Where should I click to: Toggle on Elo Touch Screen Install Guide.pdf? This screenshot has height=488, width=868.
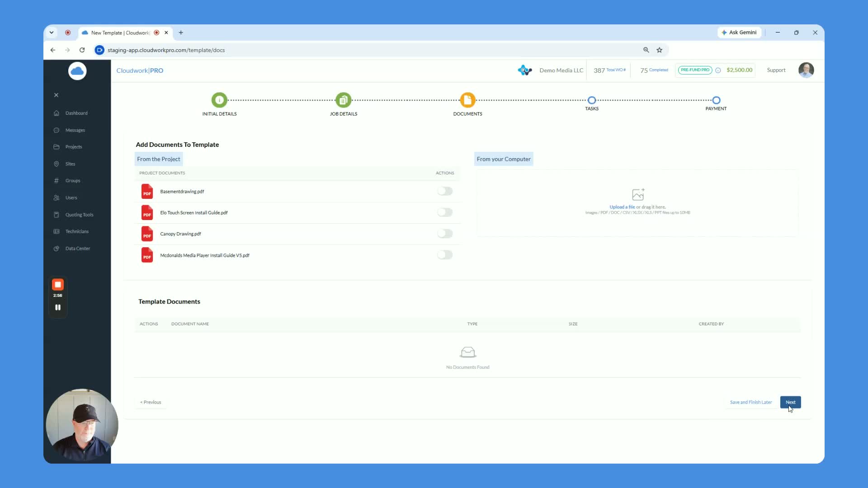tap(445, 212)
